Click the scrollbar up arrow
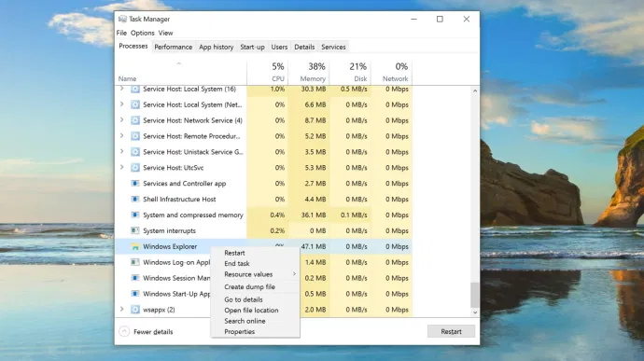The image size is (644, 361). pyautogui.click(x=475, y=90)
